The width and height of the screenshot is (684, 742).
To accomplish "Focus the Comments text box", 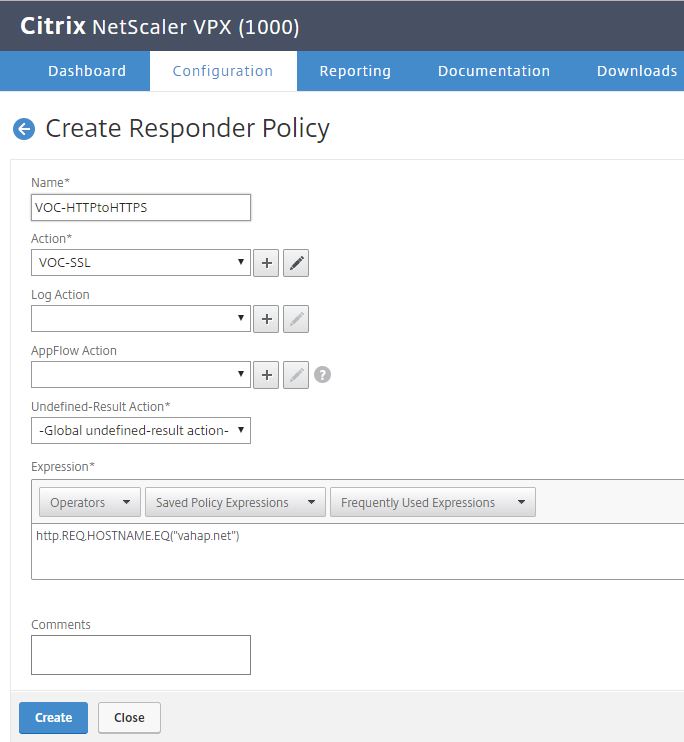I will tap(141, 655).
